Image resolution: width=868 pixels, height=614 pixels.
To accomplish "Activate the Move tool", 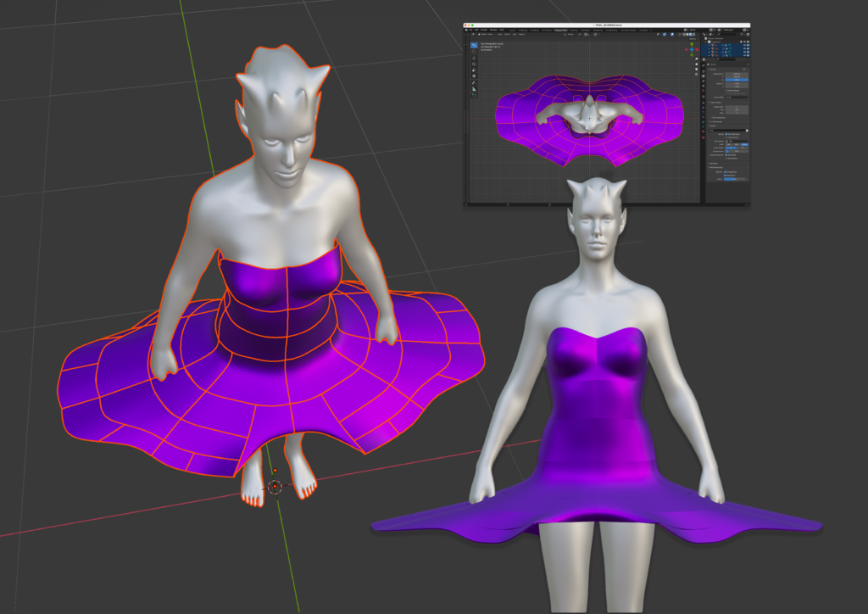I will tap(474, 59).
